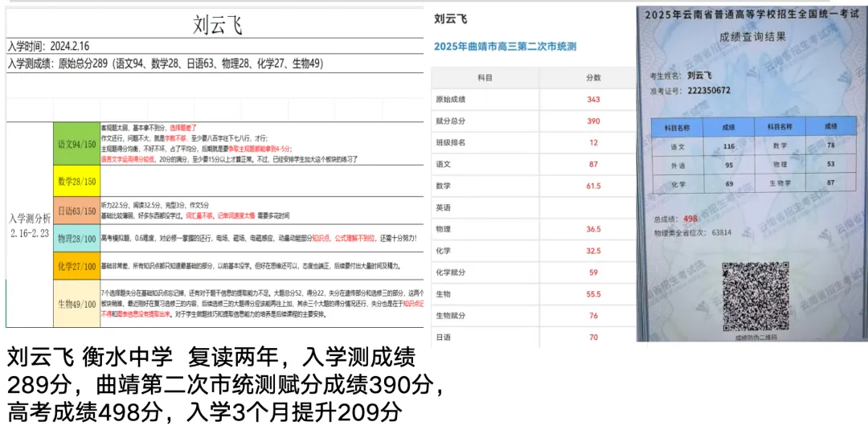868x434 pixels.
Task: Select the 日语63/150 cell
Action: pos(76,211)
